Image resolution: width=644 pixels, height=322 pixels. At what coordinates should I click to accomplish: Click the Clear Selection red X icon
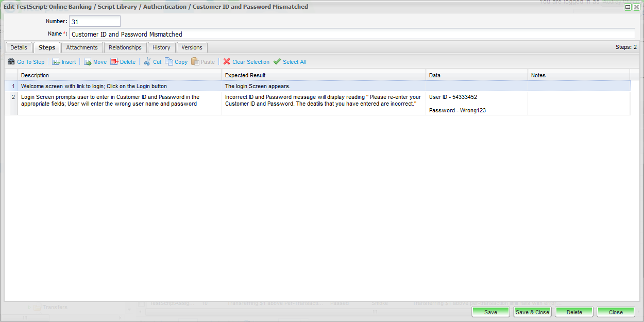pyautogui.click(x=227, y=62)
